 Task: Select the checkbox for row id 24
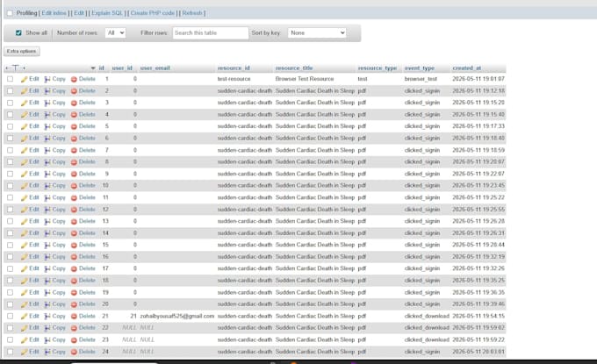tap(11, 352)
